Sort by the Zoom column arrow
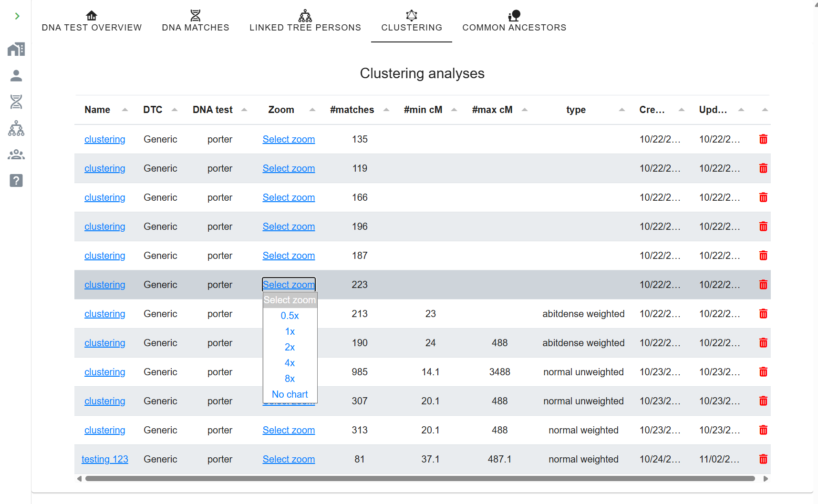This screenshot has width=818, height=504. [312, 110]
